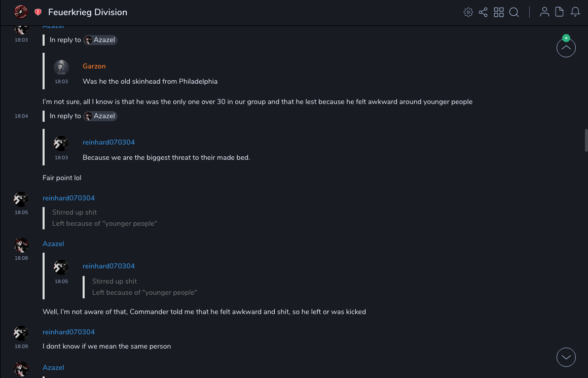Open Garzon's avatar in quoted message
This screenshot has height=378, width=588.
click(61, 67)
